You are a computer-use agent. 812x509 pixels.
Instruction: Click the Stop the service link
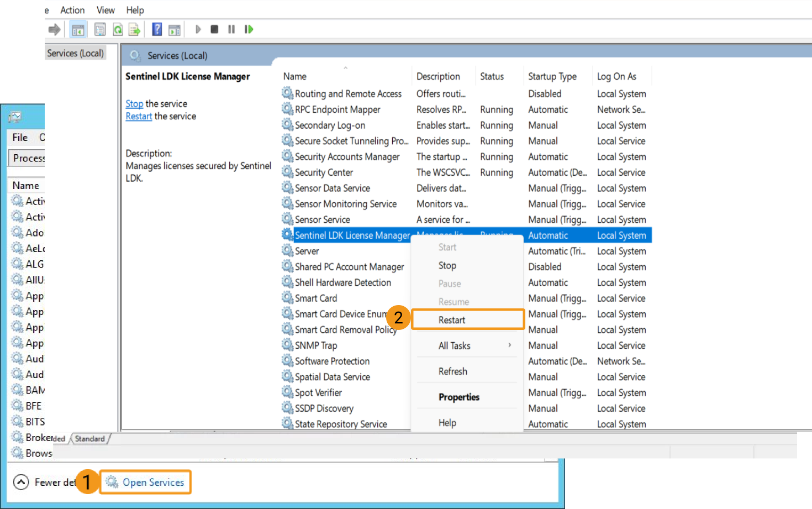(134, 104)
